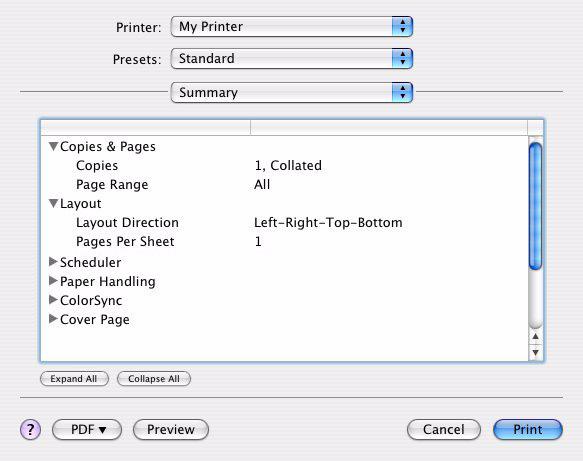Collapse the Copies & Pages section
The height and width of the screenshot is (461, 583).
[x=54, y=146]
